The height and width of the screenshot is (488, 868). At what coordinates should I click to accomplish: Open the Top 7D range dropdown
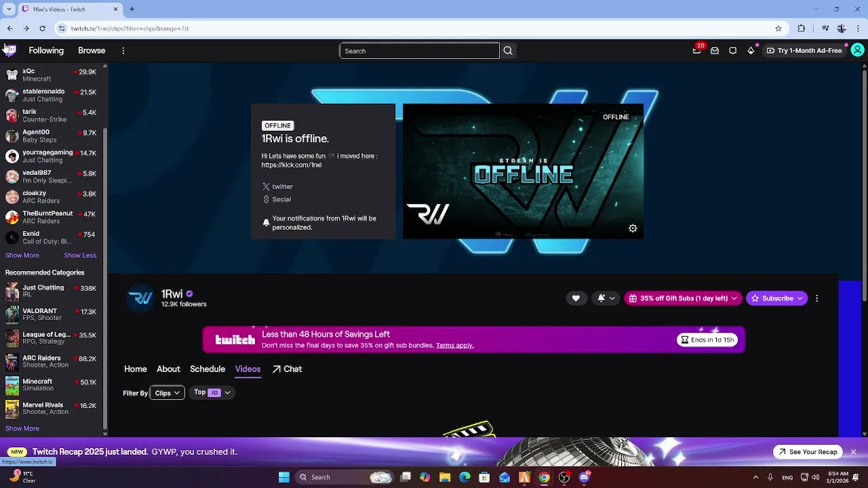pos(212,392)
